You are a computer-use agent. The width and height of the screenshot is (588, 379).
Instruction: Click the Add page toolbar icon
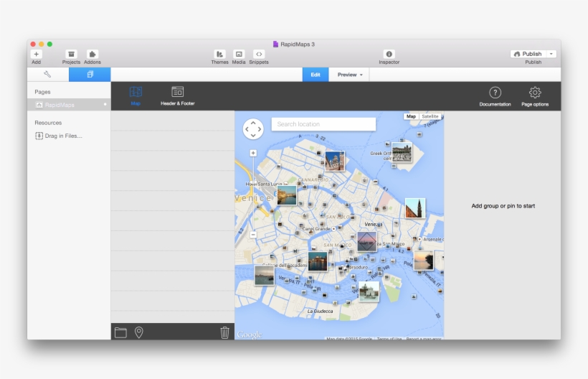tap(37, 54)
